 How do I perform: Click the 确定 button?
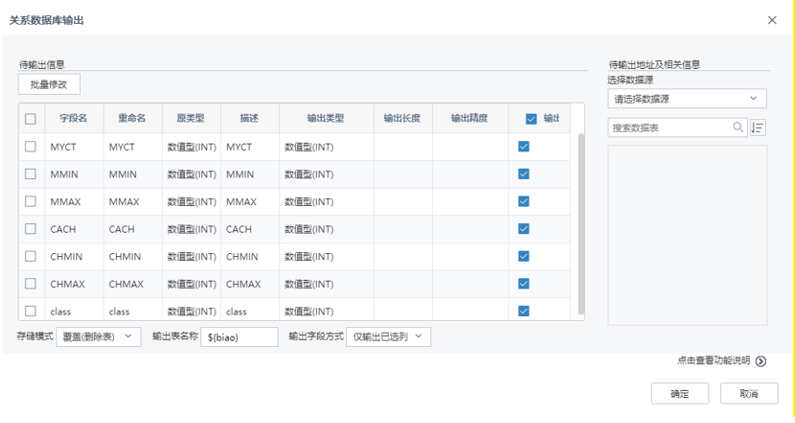coord(680,394)
